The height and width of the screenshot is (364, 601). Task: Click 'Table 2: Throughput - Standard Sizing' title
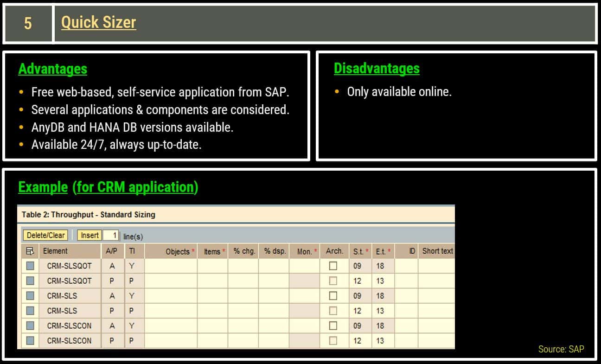click(89, 215)
